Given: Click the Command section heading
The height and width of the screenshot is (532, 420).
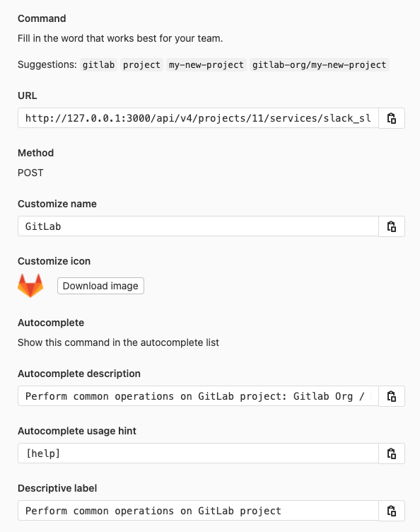Looking at the screenshot, I should (42, 18).
